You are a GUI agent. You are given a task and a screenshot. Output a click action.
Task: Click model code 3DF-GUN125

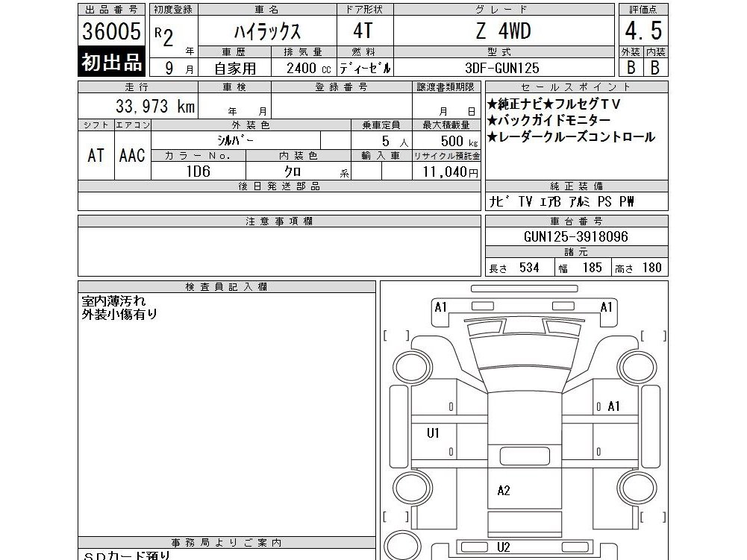(502, 68)
